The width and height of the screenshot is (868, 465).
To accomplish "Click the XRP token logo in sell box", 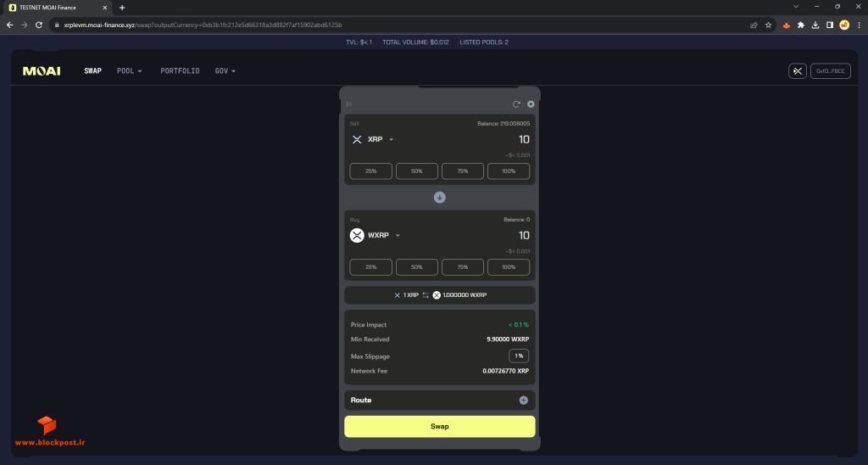I will tap(357, 140).
